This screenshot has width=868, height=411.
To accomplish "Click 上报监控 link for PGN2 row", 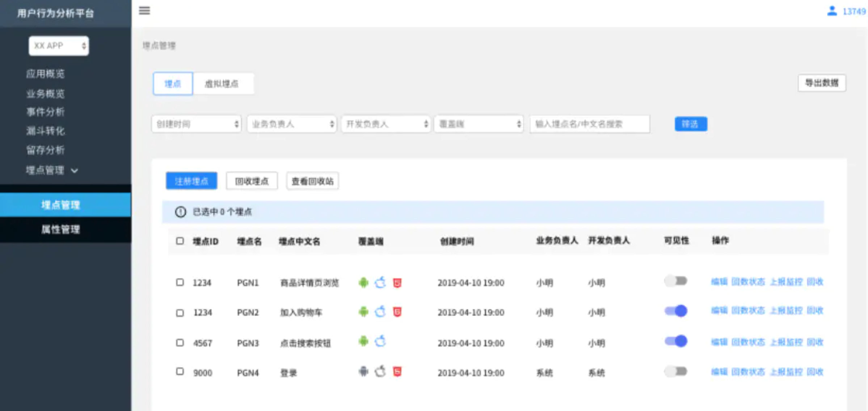I will click(x=786, y=310).
